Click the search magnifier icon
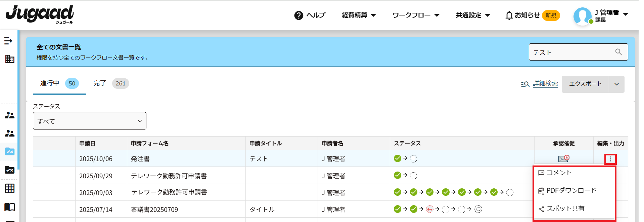This screenshot has width=644, height=222. [618, 52]
